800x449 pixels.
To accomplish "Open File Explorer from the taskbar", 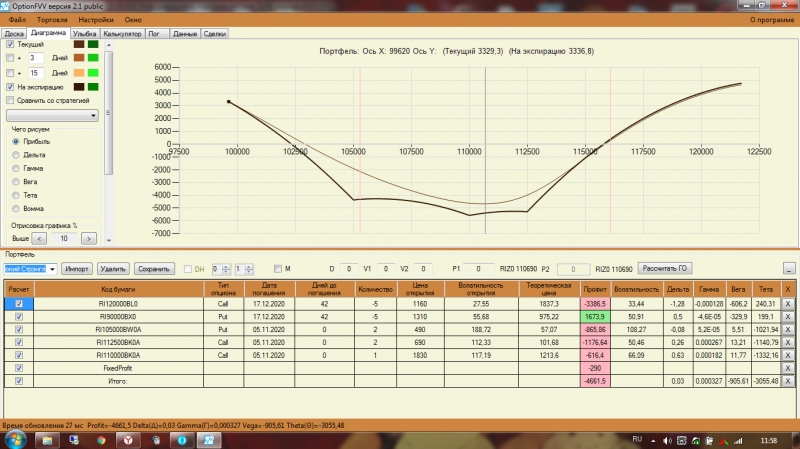I will tap(47, 440).
